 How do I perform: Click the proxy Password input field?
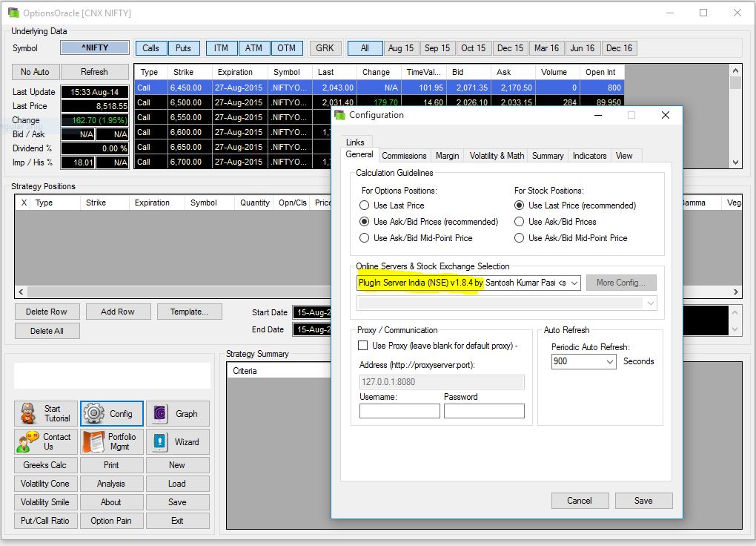(x=484, y=411)
